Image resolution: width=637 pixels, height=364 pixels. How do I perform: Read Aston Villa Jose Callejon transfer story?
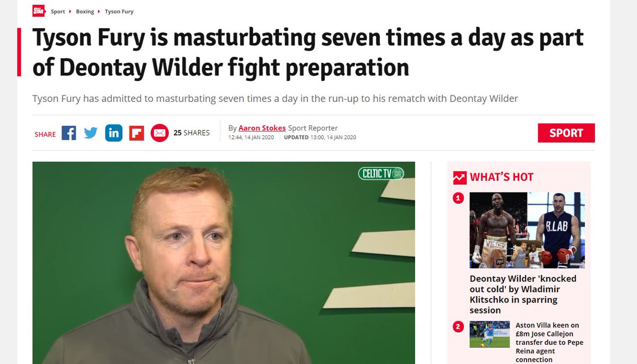[x=549, y=342]
